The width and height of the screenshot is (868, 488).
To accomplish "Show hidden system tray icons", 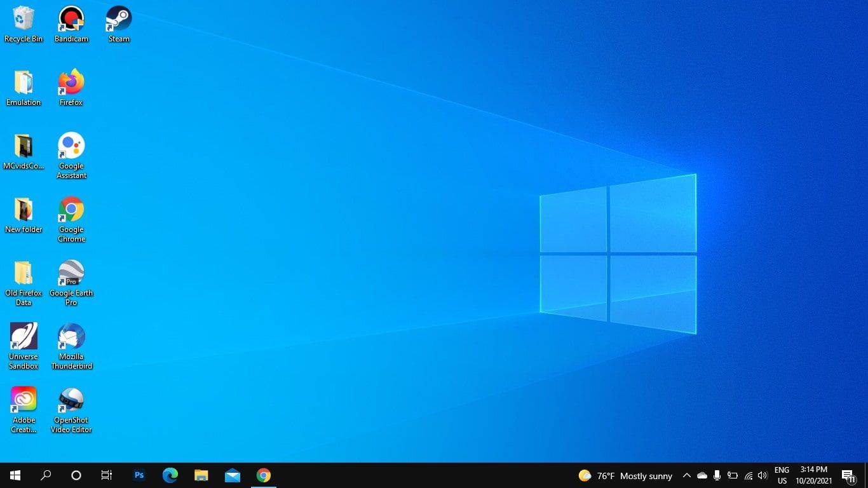I will coord(686,475).
